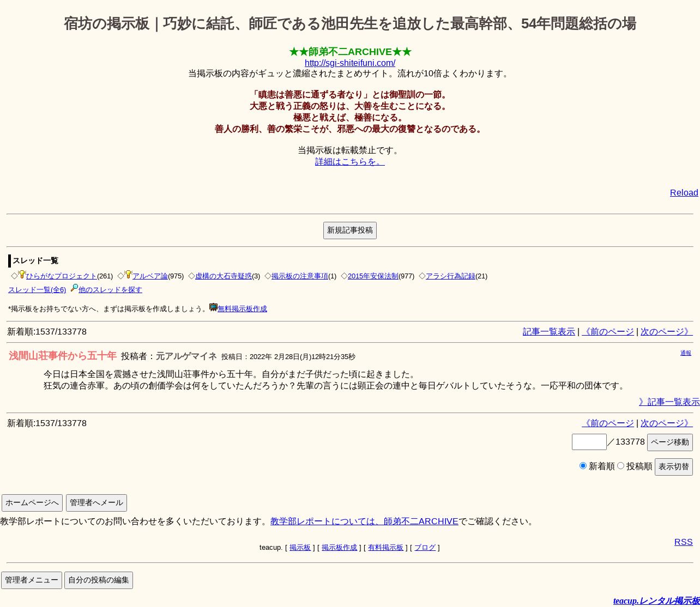Click the lightbulb icon beside ひらがなプロジェクト

click(x=22, y=275)
